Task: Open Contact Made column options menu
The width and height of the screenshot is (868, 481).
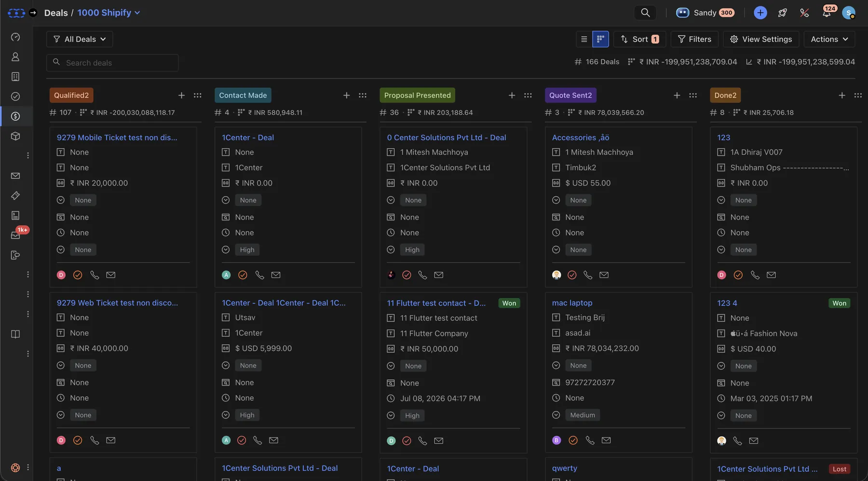Action: 363,96
